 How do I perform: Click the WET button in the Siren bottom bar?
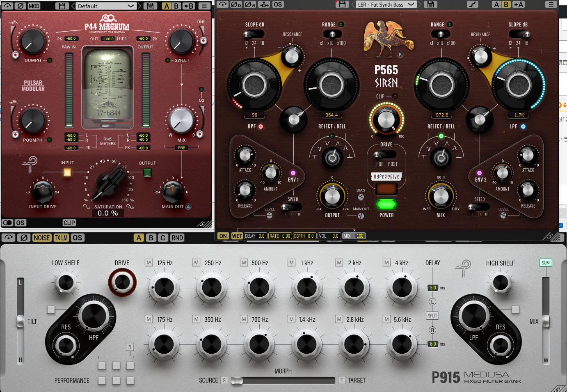pos(237,236)
